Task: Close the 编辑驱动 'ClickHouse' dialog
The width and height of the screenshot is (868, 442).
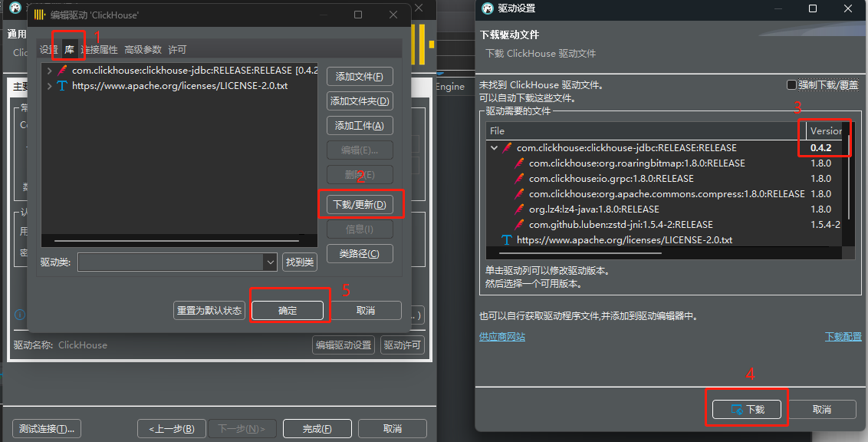Action: [x=393, y=15]
